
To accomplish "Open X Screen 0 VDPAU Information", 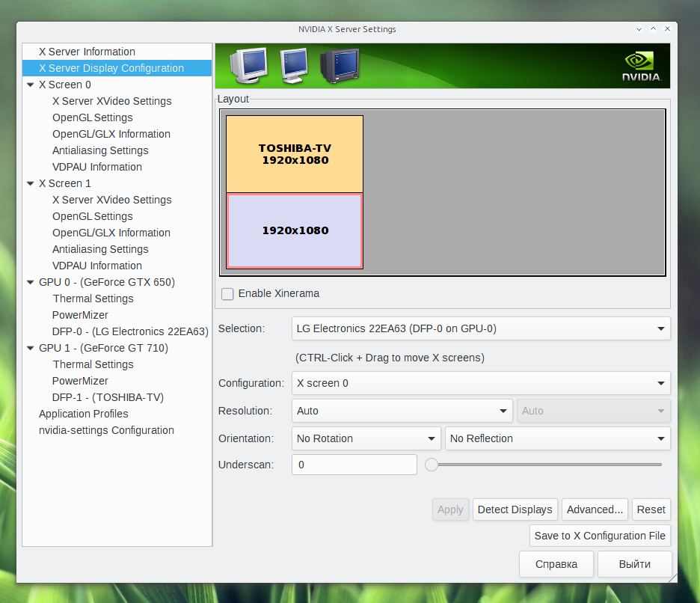I will [117, 167].
